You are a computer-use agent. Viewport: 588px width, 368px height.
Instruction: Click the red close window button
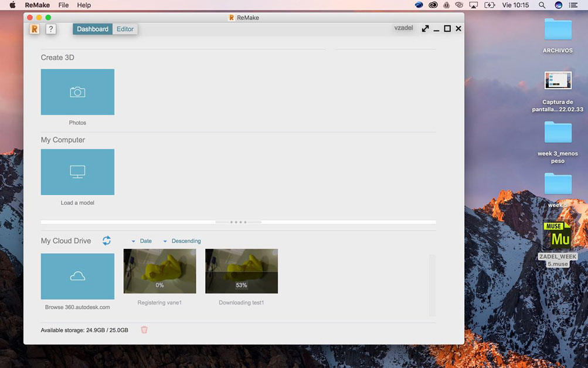click(x=30, y=17)
